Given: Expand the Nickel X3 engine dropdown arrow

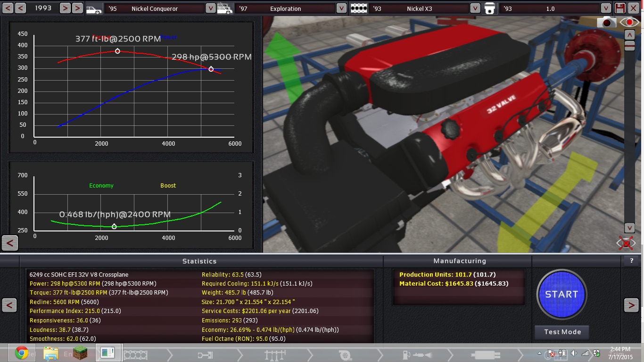Looking at the screenshot, I should coord(475,8).
